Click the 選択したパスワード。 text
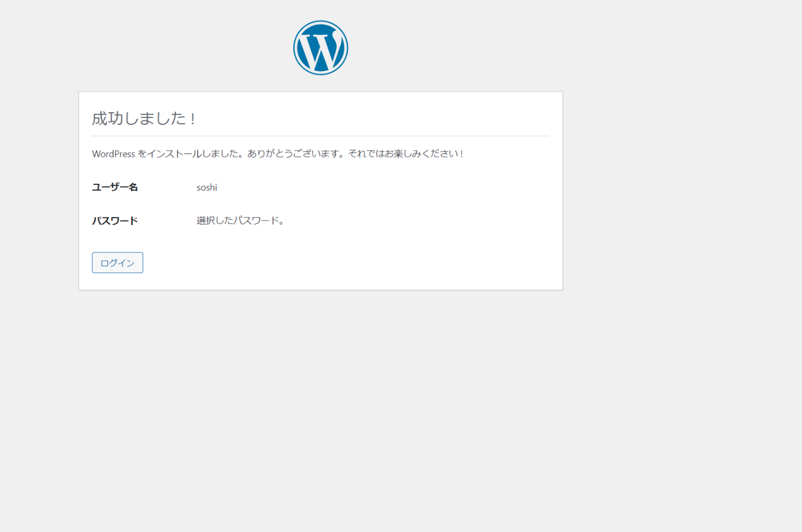This screenshot has height=532, width=802. [x=241, y=220]
